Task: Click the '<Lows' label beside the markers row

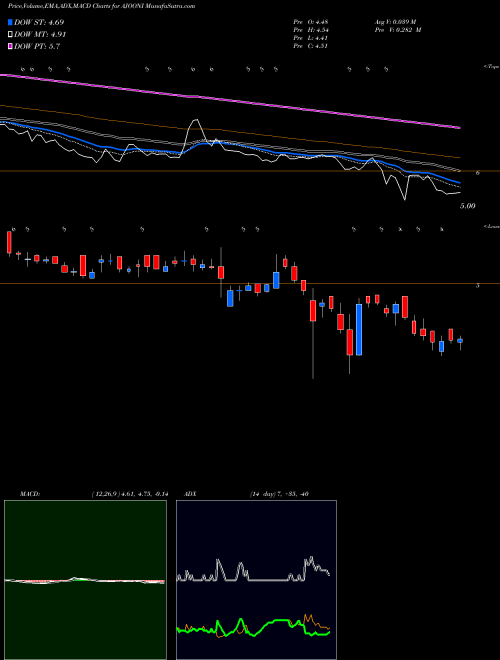Action: pos(491,226)
